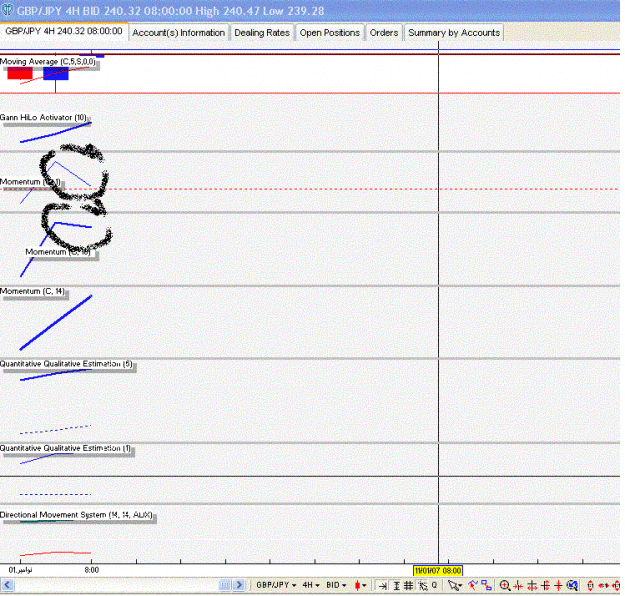Viewport: 625px width, 596px height.
Task: Switch to Account(s) Information tab
Action: click(x=179, y=33)
